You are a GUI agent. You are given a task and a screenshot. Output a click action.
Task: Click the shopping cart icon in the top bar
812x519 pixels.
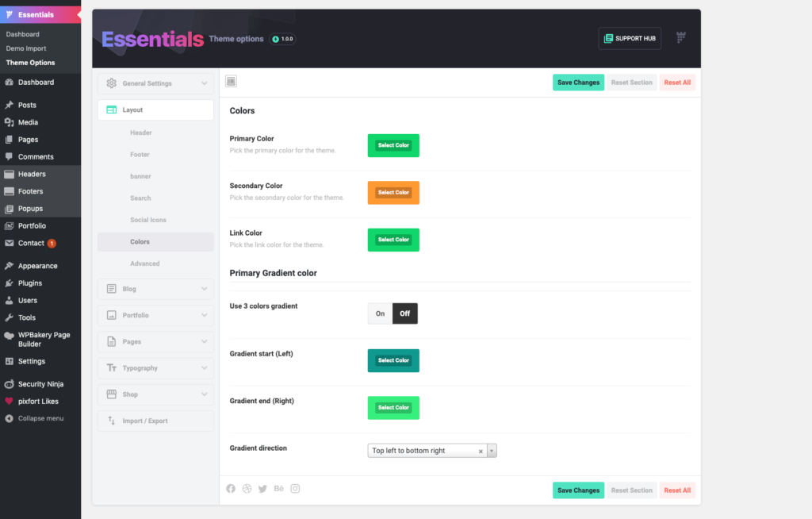(x=680, y=37)
